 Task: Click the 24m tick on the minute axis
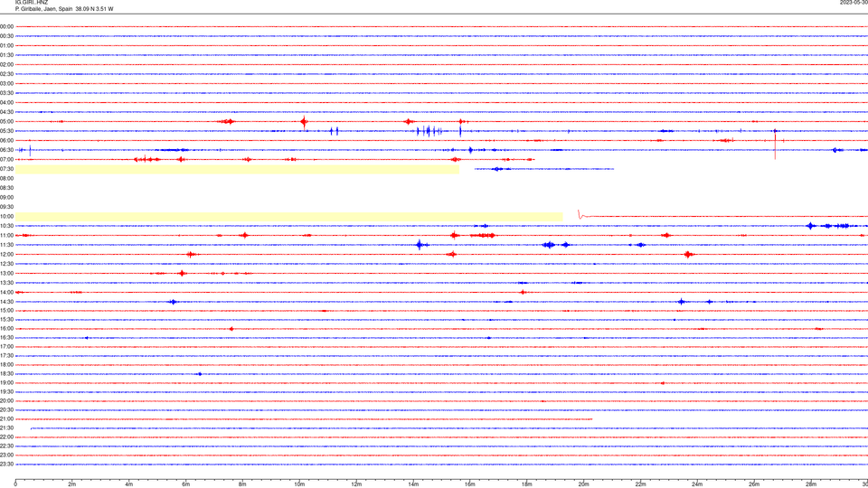[697, 484]
